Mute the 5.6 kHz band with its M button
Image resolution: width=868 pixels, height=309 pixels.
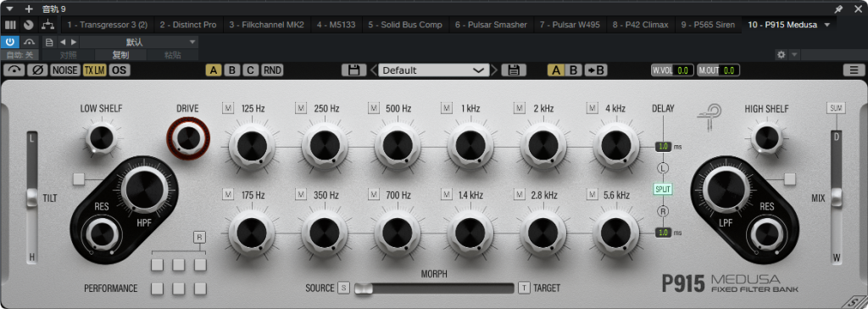[593, 194]
